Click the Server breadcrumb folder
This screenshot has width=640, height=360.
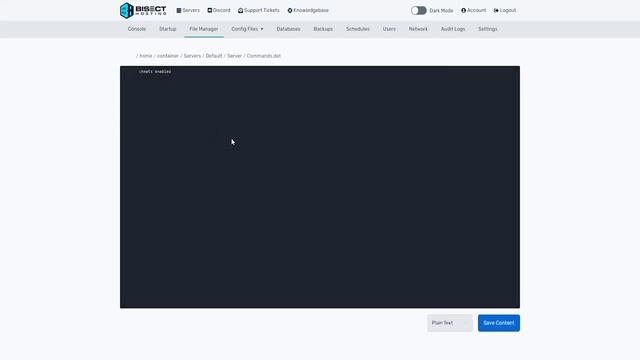(235, 56)
